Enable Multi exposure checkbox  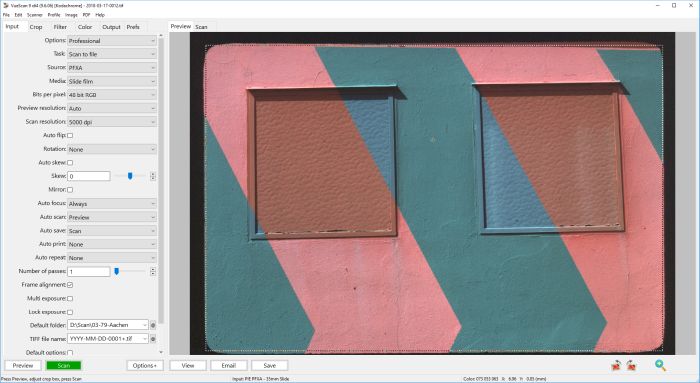coord(70,299)
